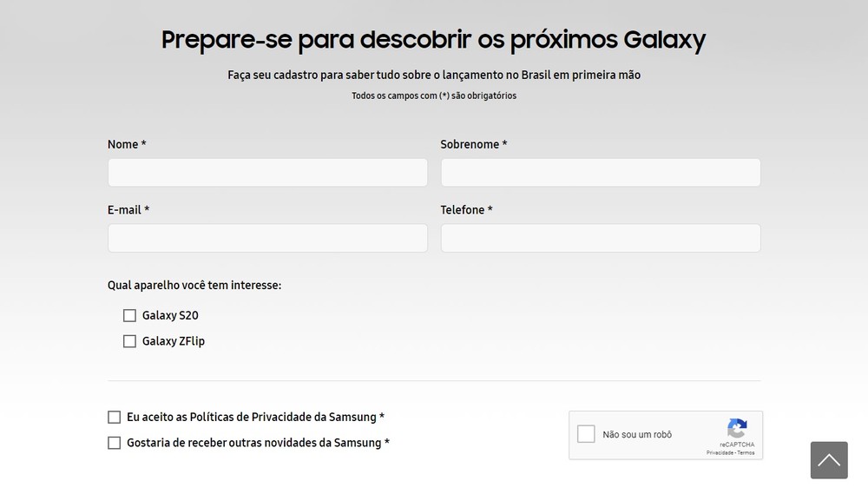This screenshot has width=868, height=494.
Task: Enable receiving other Samsung news checkbox
Action: click(115, 444)
